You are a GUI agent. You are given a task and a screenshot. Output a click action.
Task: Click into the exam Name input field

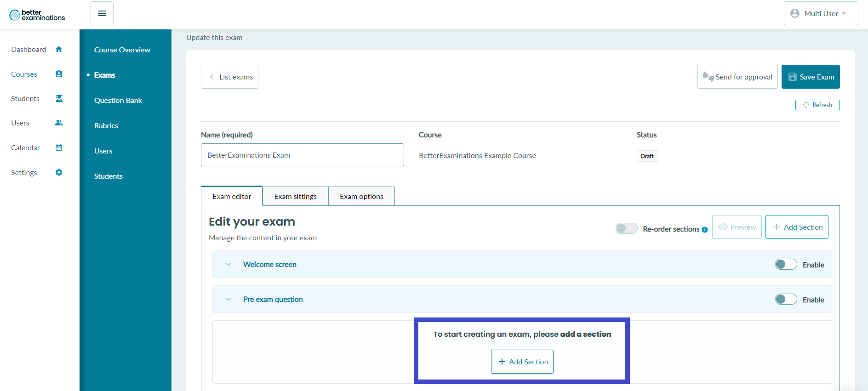[x=303, y=155]
